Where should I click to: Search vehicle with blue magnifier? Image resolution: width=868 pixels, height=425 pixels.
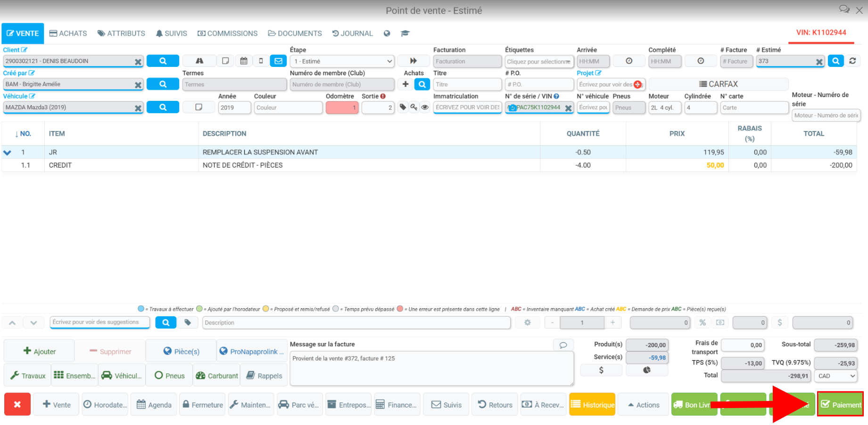coord(163,107)
